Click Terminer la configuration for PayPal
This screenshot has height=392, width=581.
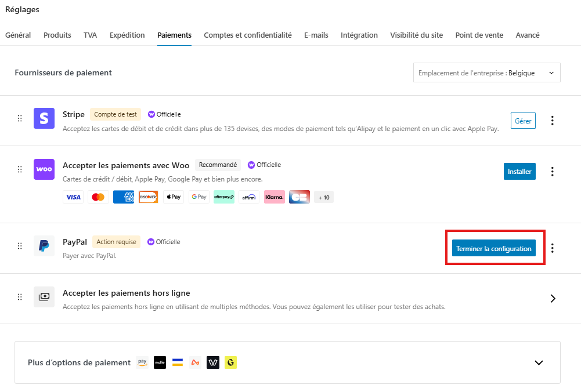493,248
